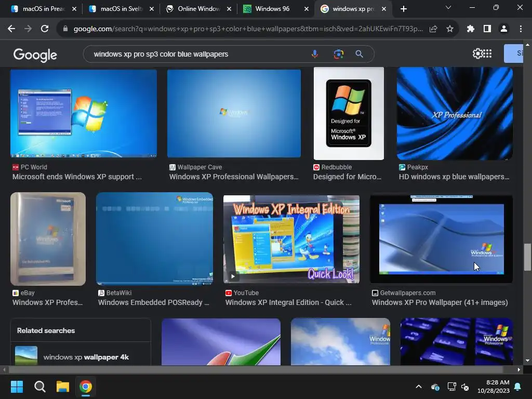The height and width of the screenshot is (399, 532).
Task: Open 'Windows XP Pro Wallpaper (41+ images)' link
Action: point(440,302)
